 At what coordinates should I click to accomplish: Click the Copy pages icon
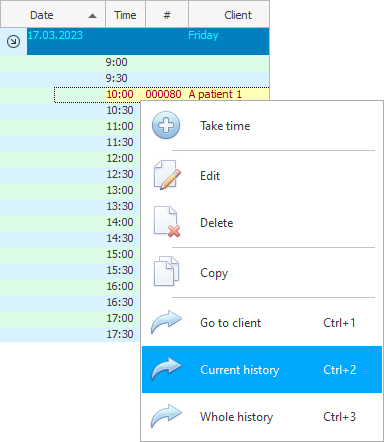coord(166,271)
